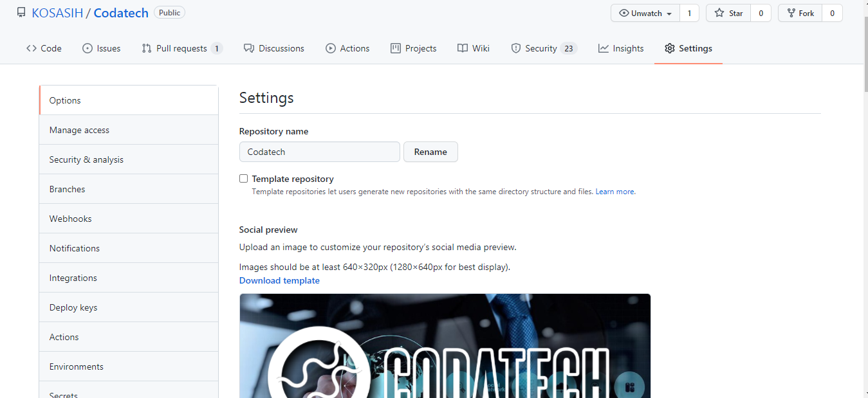Screen dimensions: 868x398
Task: Open Deploy keys settings
Action: 129,307
